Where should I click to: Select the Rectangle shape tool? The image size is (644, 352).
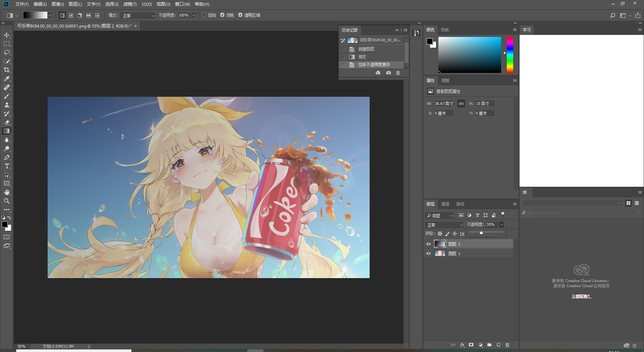pyautogui.click(x=7, y=183)
